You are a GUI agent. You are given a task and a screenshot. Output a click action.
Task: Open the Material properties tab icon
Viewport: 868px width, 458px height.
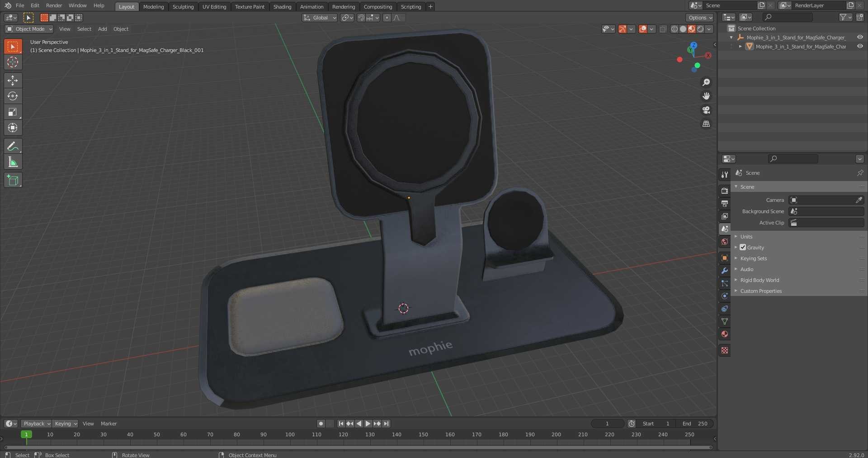[725, 334]
